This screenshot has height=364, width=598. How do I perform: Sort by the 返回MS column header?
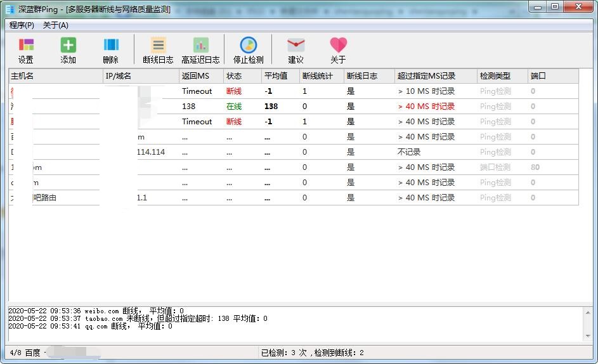pyautogui.click(x=201, y=76)
